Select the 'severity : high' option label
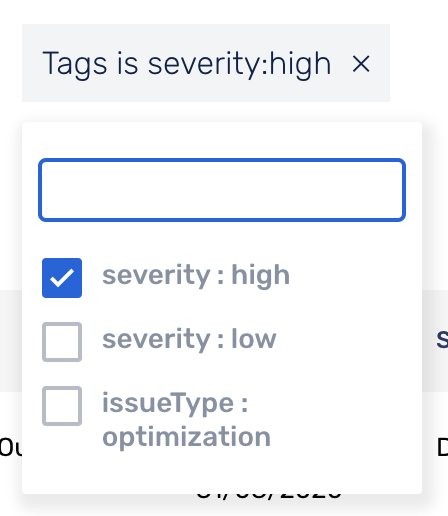This screenshot has height=516, width=448. point(196,275)
